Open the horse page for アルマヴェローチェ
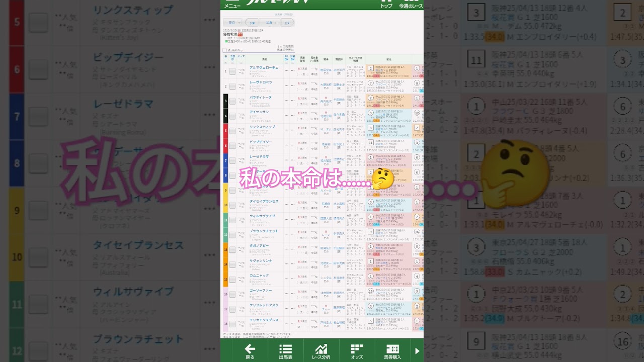The image size is (644, 362). click(264, 68)
